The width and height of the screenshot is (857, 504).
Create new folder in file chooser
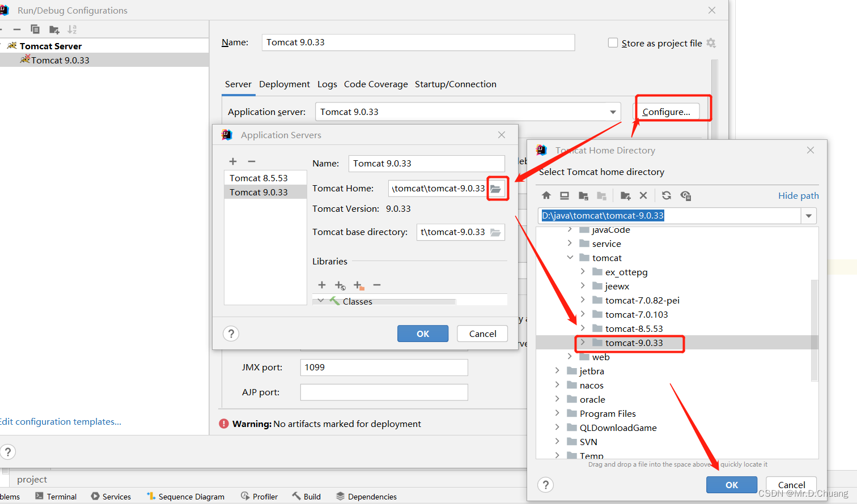(625, 195)
